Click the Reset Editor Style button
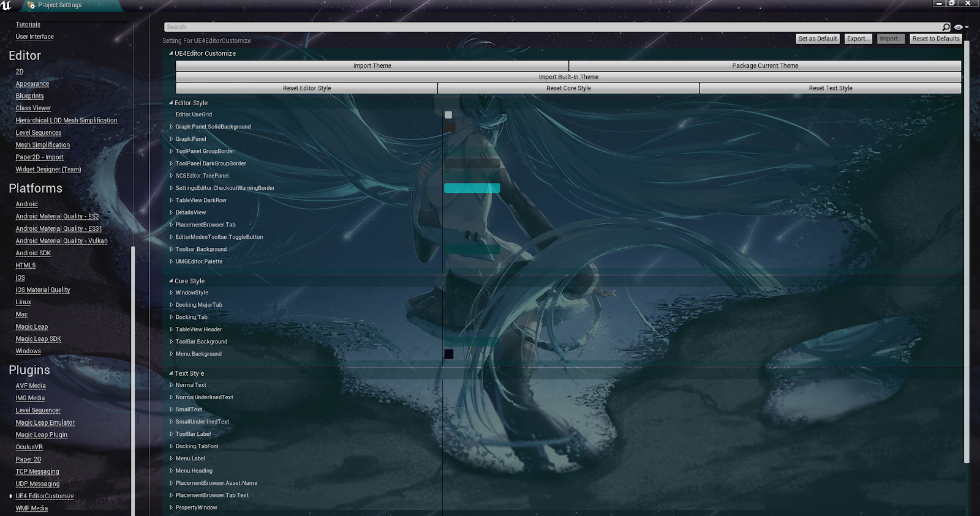This screenshot has width=980, height=516. point(307,88)
